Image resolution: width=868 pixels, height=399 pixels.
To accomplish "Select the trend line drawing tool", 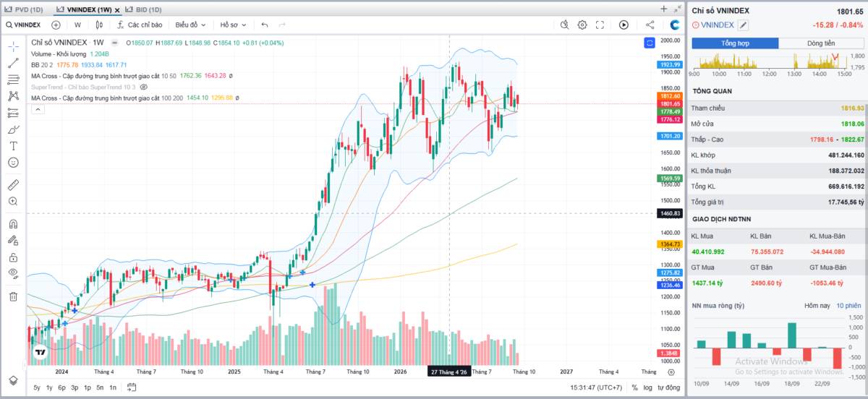I will 13,63.
